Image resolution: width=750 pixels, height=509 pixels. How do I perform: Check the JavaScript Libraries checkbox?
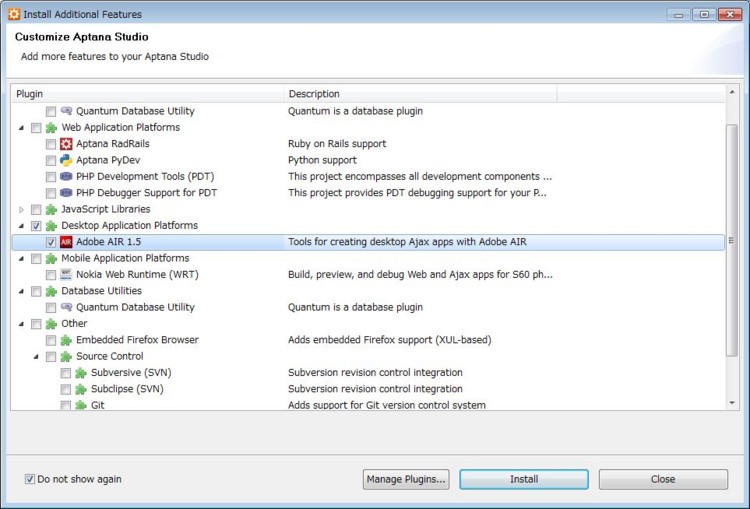tap(36, 210)
